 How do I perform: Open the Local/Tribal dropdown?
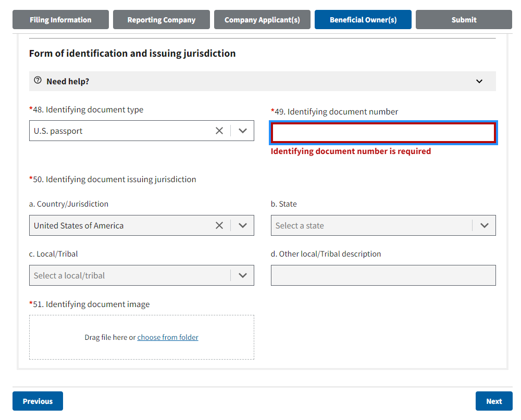[x=141, y=275]
